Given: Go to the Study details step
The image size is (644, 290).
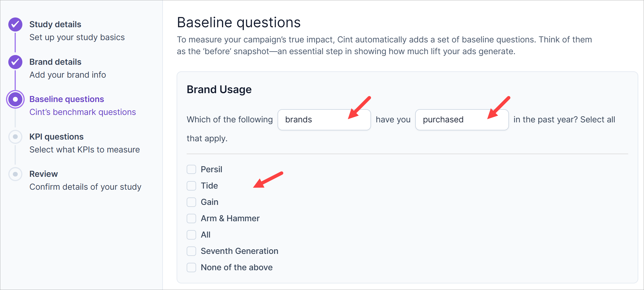Looking at the screenshot, I should pos(55,25).
